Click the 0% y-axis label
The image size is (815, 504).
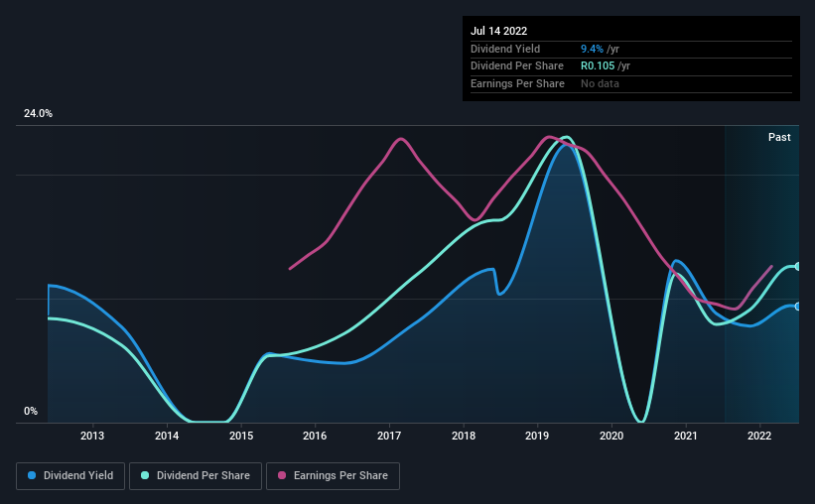(x=31, y=411)
